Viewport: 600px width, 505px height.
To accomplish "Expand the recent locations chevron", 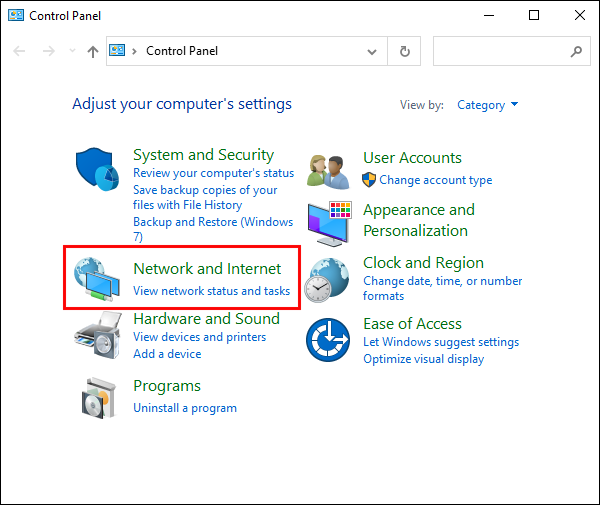I will (72, 50).
